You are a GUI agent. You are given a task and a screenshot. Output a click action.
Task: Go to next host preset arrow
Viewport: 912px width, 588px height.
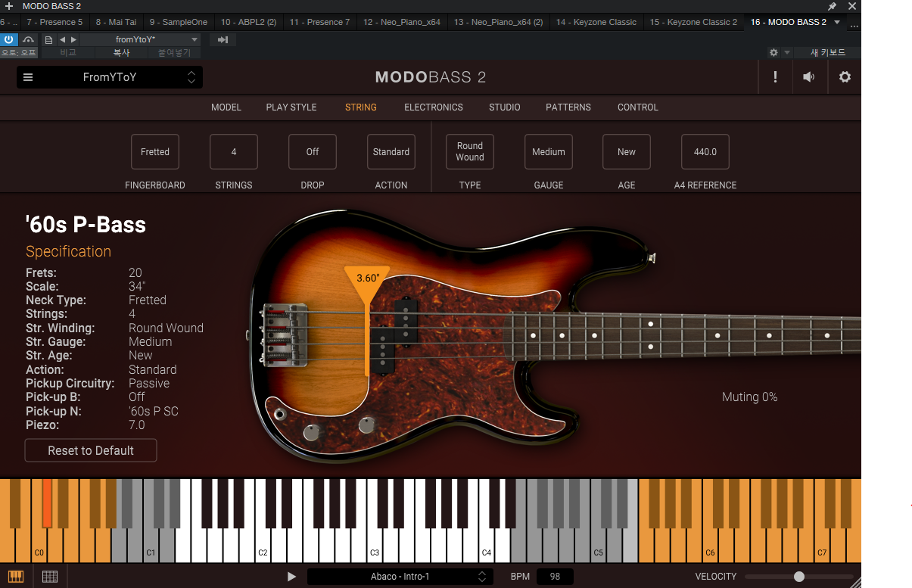pyautogui.click(x=73, y=39)
